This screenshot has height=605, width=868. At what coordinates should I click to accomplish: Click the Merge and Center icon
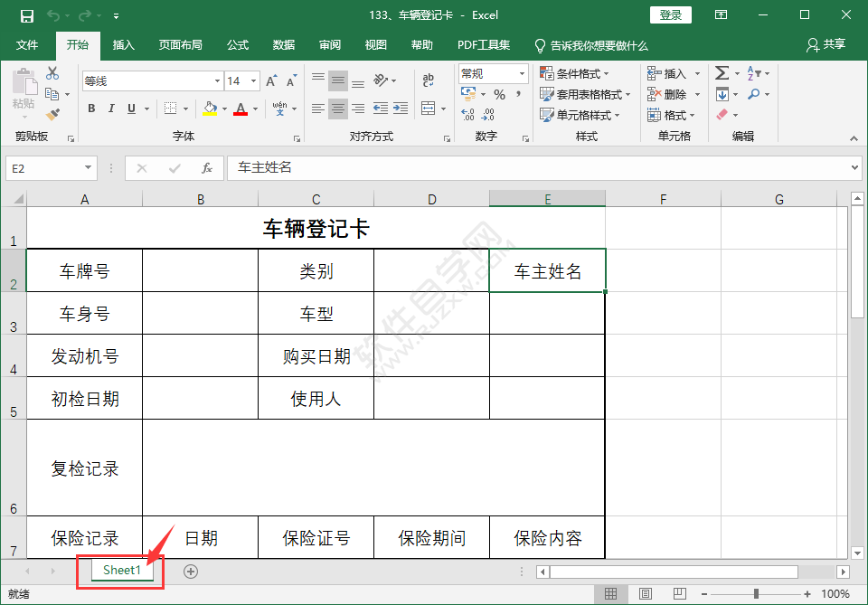coord(429,109)
